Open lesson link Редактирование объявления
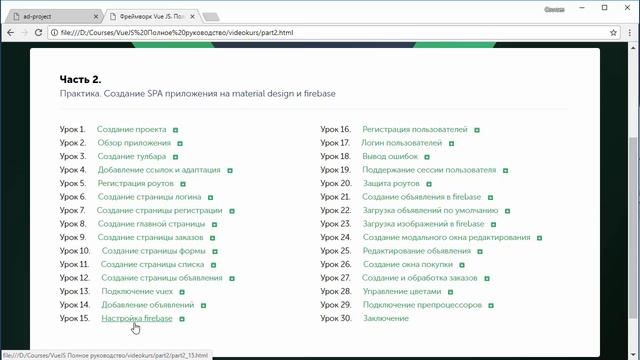The height and width of the screenshot is (360, 640). [x=417, y=251]
